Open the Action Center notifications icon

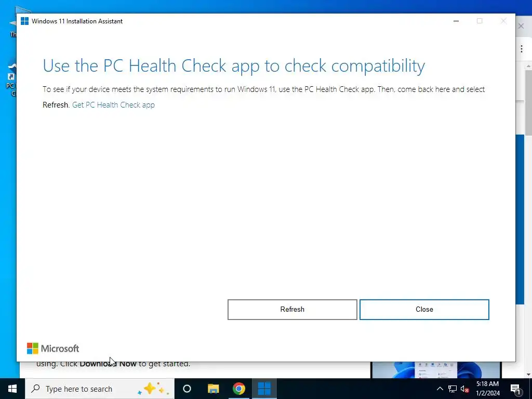pyautogui.click(x=515, y=389)
